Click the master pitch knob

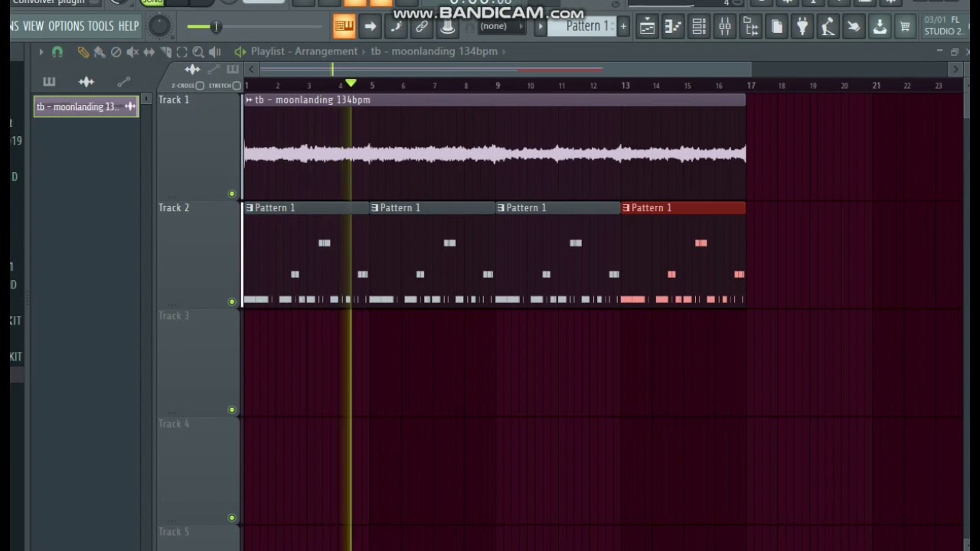pyautogui.click(x=159, y=27)
